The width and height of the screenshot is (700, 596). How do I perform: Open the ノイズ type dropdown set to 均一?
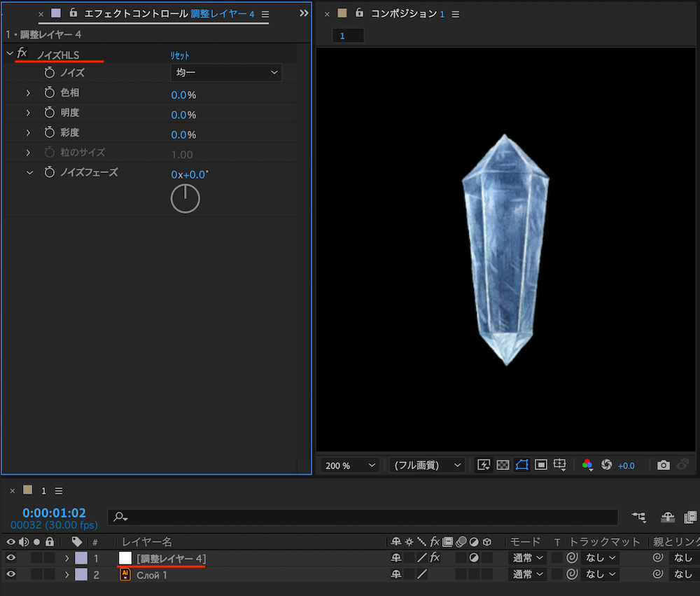click(226, 73)
